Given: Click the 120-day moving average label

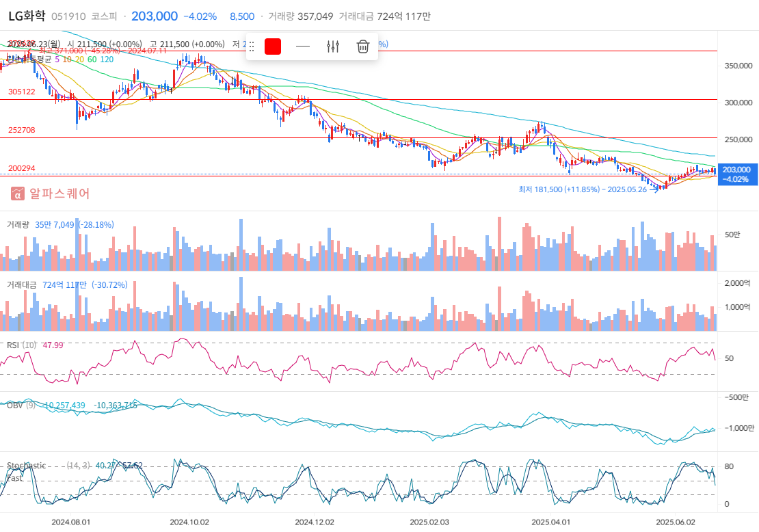Looking at the screenshot, I should pos(107,59).
